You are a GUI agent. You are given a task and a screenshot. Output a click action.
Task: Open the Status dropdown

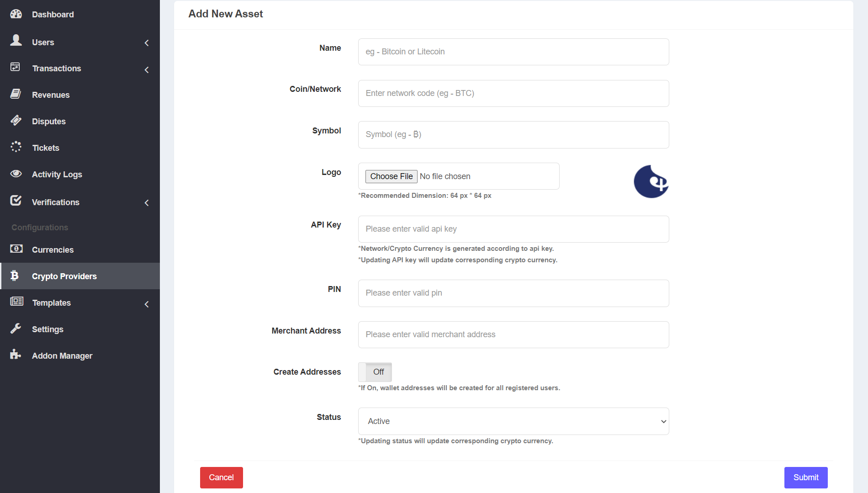click(513, 421)
